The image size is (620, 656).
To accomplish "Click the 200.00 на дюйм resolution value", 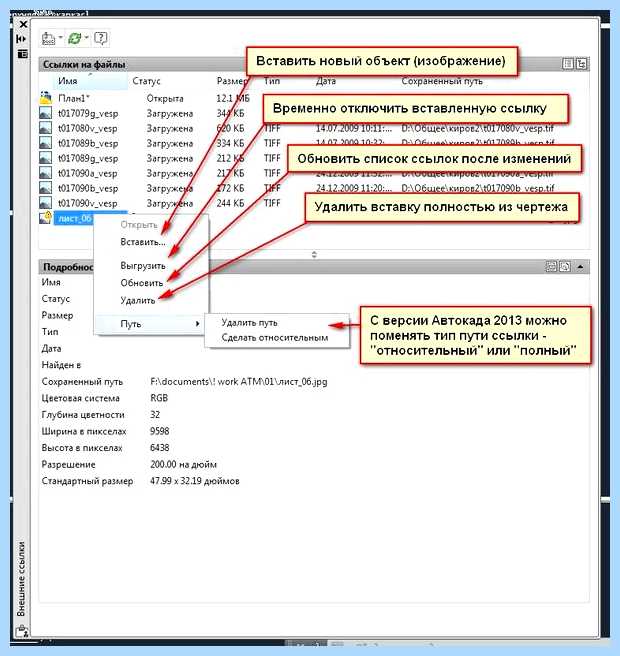I will point(183,464).
